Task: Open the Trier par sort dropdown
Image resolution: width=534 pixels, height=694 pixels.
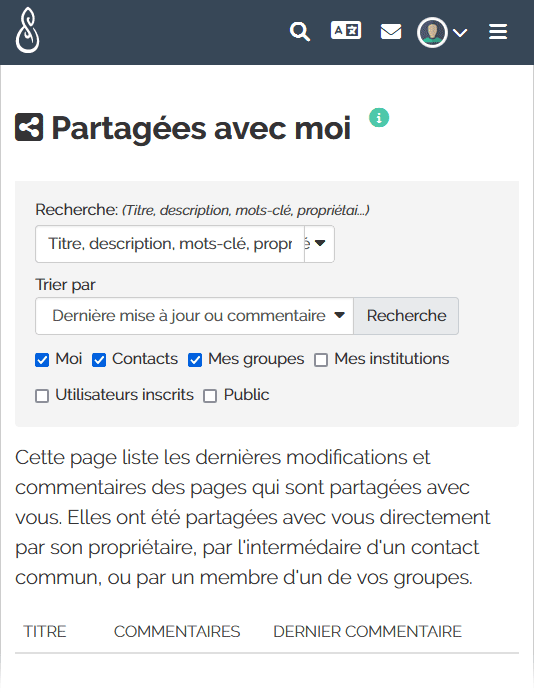Action: [x=195, y=316]
